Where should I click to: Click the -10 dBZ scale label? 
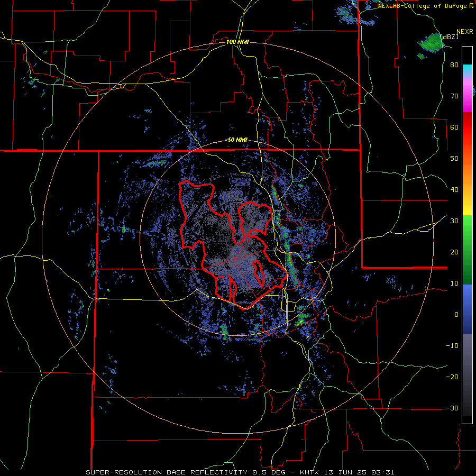point(452,346)
